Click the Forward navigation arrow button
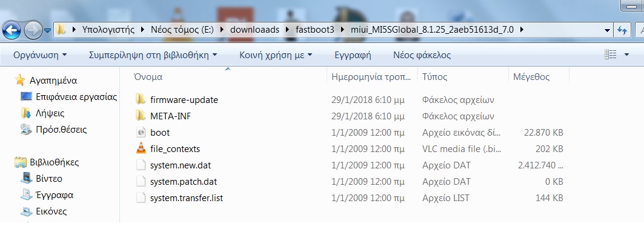644x252 pixels. click(x=33, y=29)
